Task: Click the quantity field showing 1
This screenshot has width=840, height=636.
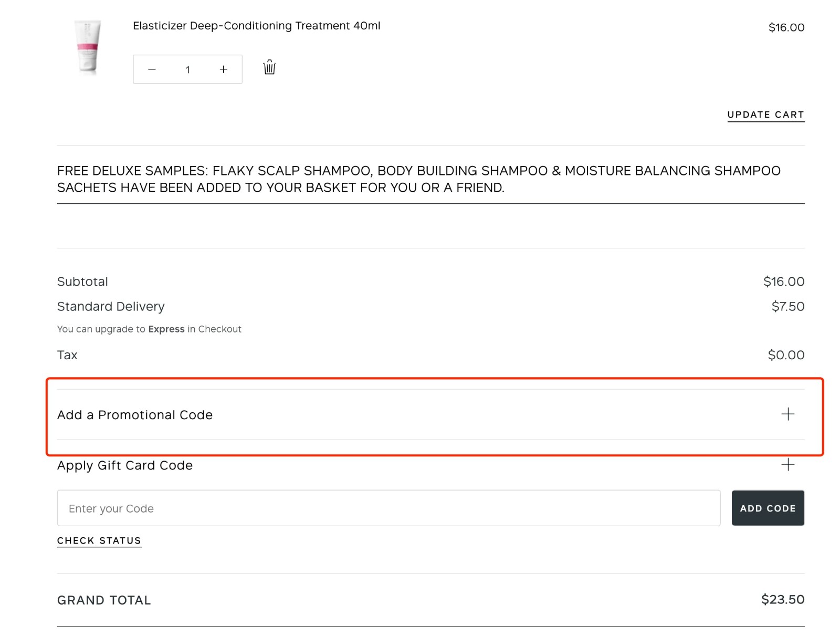Action: (187, 69)
